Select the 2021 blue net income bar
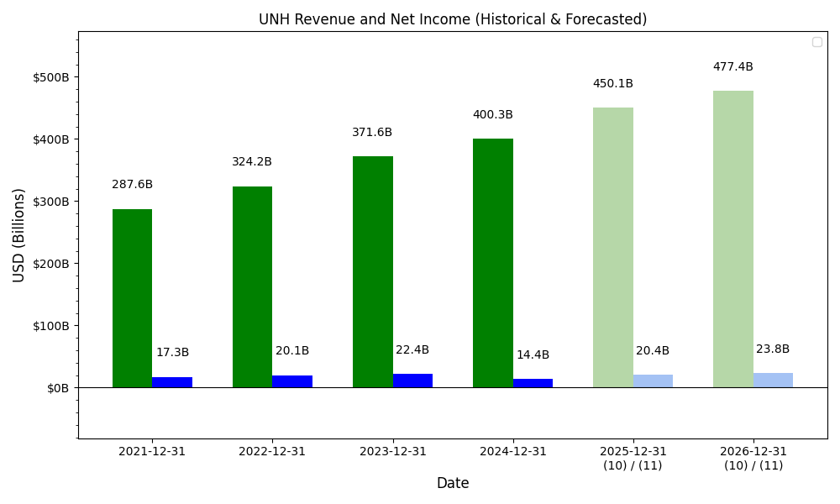This screenshot has height=504, width=840. [172, 382]
